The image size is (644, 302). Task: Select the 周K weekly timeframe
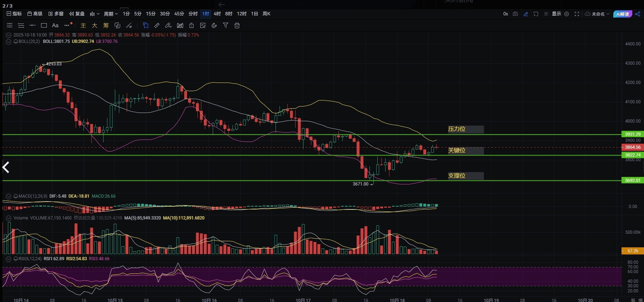(x=267, y=14)
